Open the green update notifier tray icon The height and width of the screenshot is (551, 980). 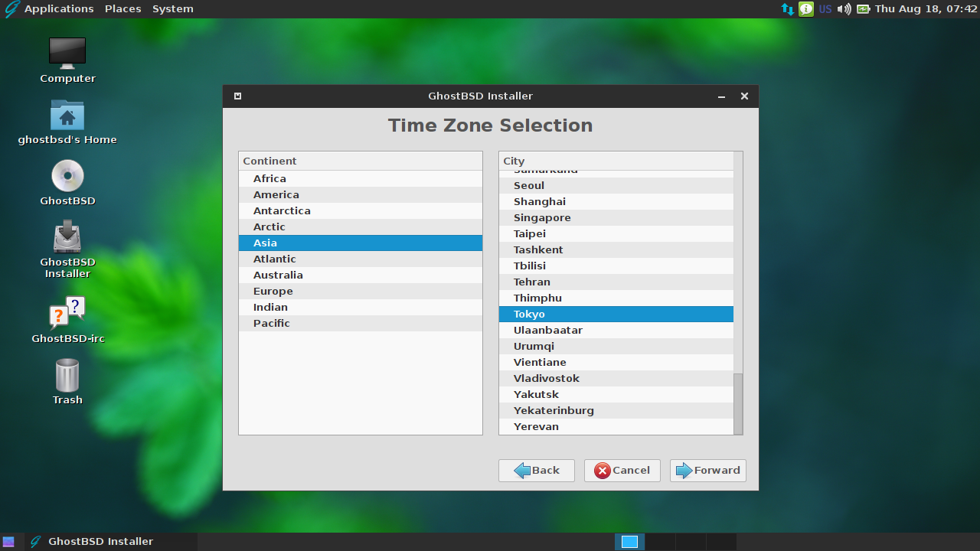[x=806, y=9]
